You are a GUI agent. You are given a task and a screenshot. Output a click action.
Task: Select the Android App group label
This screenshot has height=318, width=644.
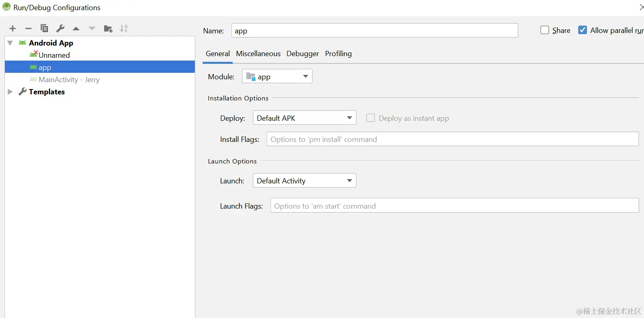click(x=51, y=43)
